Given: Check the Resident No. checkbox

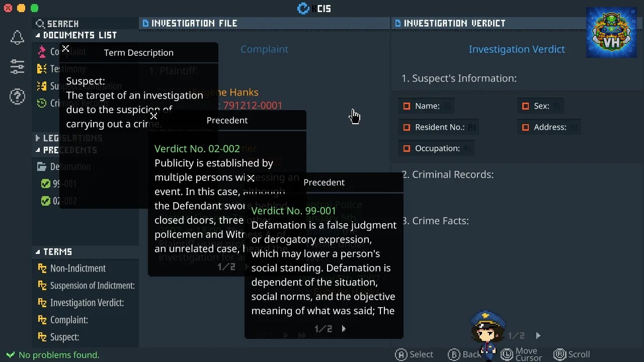Looking at the screenshot, I should [407, 127].
